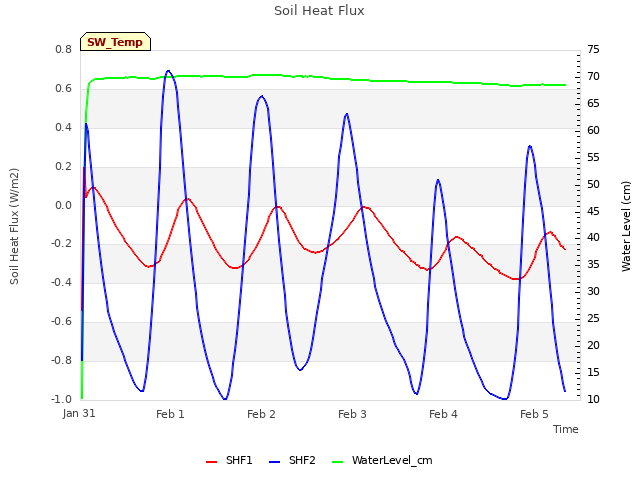
Task: Click the SW_Temp annotation label
Action: click(116, 42)
